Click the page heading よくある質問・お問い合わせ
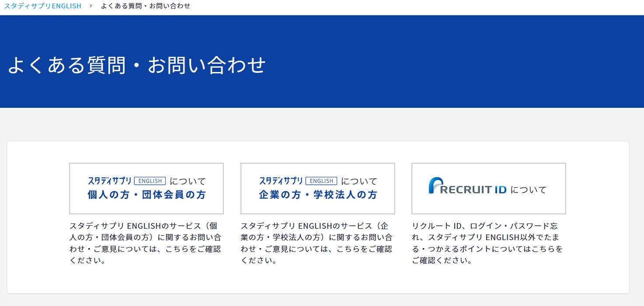 [137, 65]
